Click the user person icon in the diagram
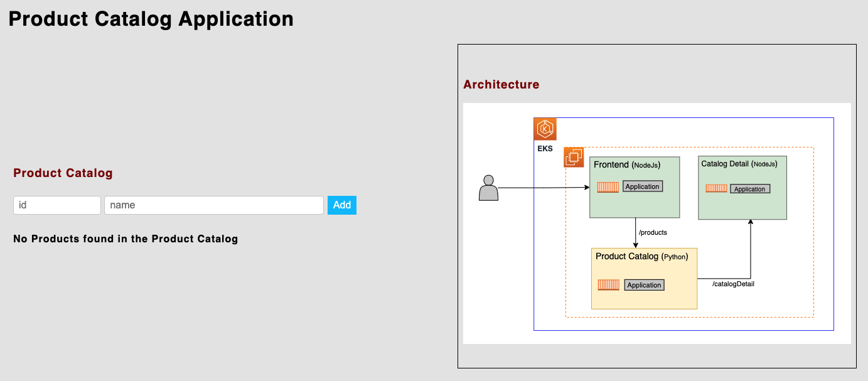Image resolution: width=868 pixels, height=381 pixels. click(x=489, y=188)
